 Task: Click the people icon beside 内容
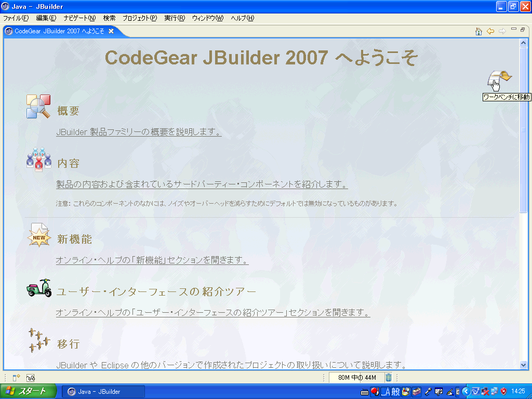tap(38, 159)
